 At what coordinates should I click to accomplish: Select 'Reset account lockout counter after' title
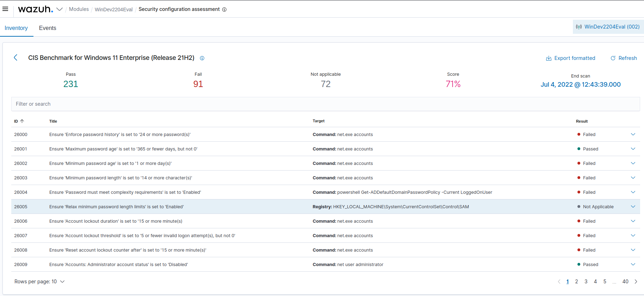pos(128,250)
